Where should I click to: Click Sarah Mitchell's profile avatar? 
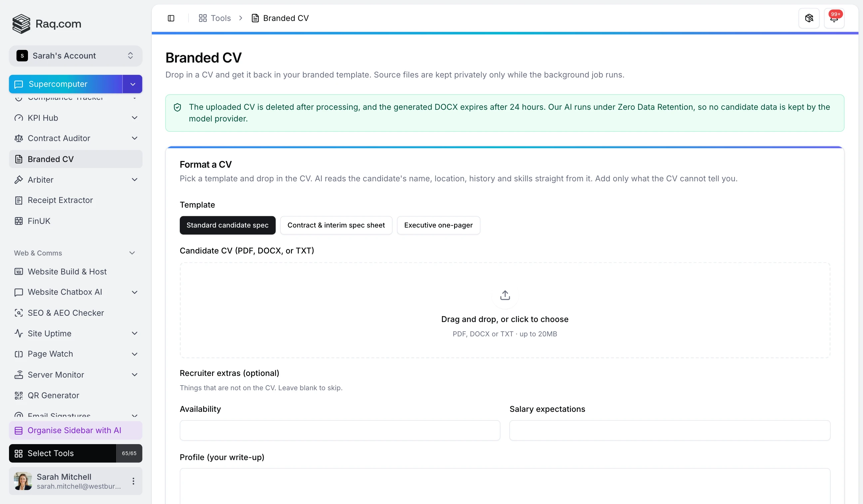point(23,481)
